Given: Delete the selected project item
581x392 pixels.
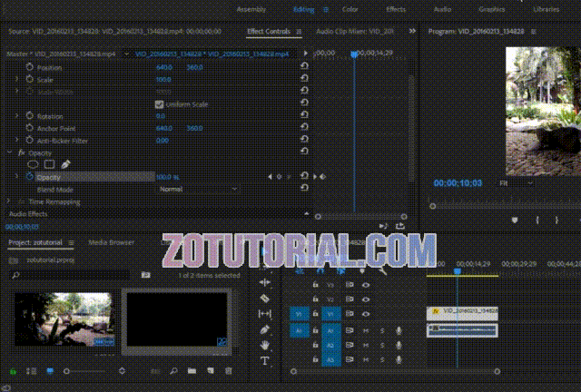Looking at the screenshot, I should click(229, 371).
